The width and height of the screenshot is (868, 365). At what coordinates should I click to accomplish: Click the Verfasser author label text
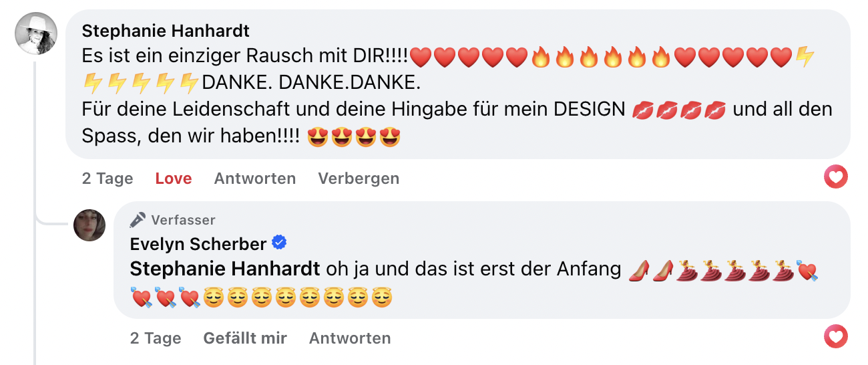183,220
